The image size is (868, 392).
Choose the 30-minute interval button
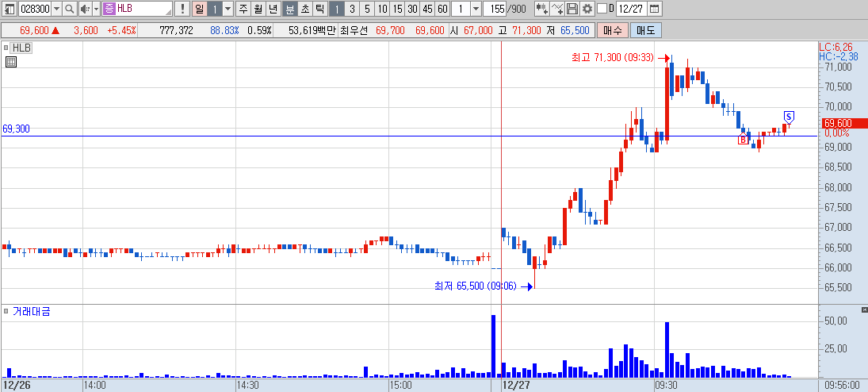[412, 8]
